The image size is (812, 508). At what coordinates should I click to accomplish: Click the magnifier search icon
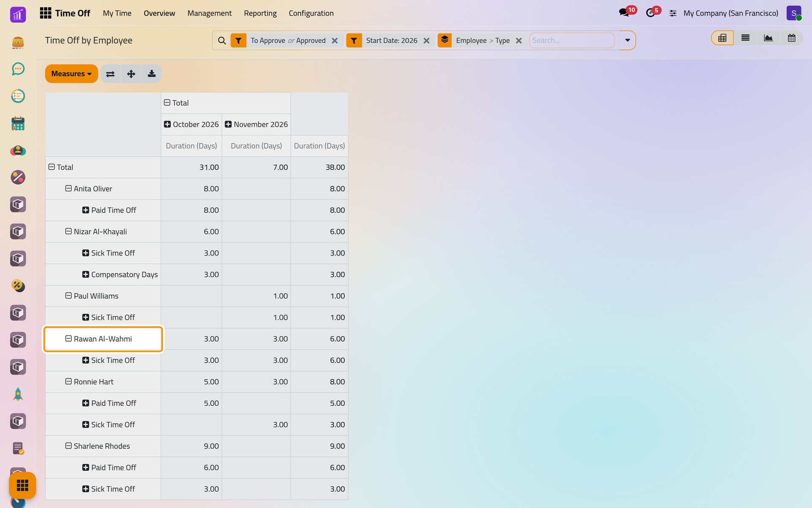click(x=222, y=41)
